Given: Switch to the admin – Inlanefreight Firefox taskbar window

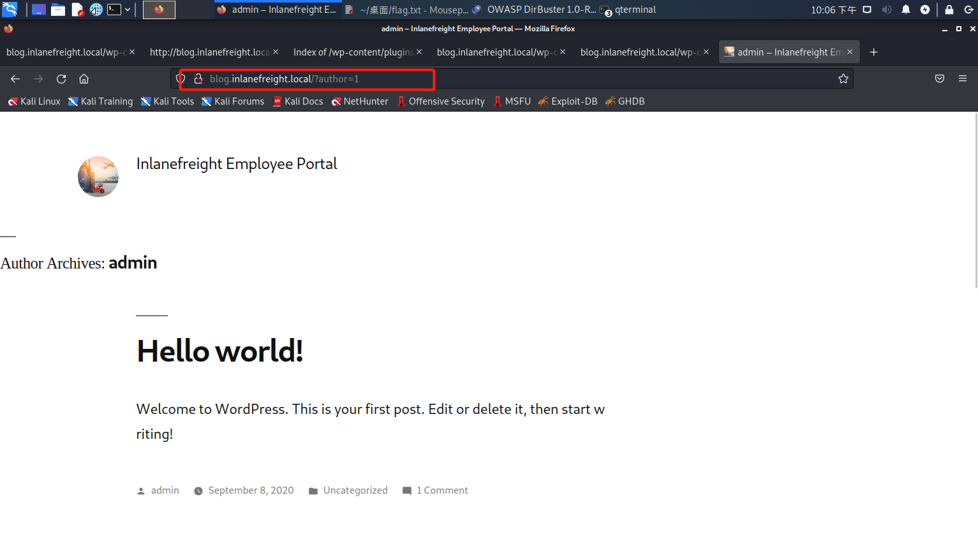Looking at the screenshot, I should tap(278, 10).
